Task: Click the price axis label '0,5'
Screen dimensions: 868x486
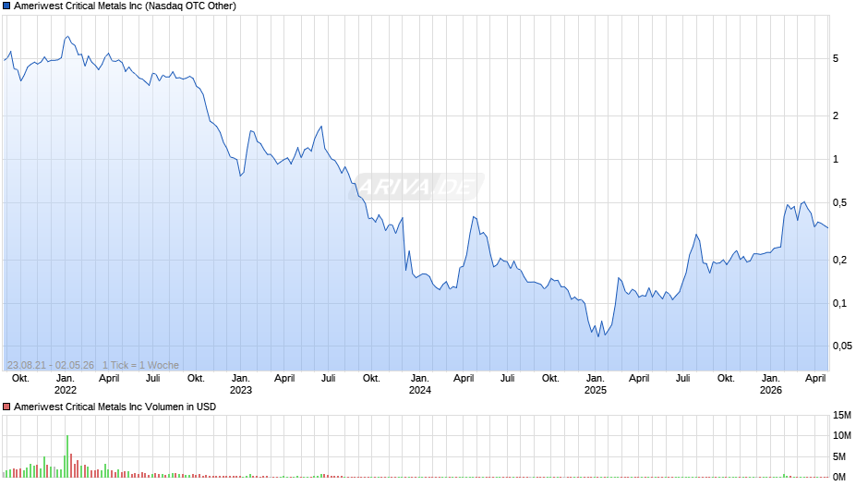Action: [839, 203]
